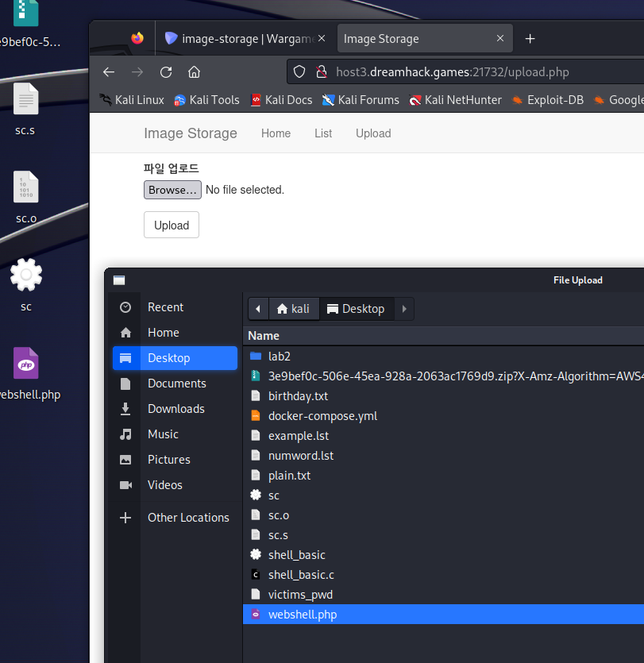
Task: Open the Kali Docs bookmark
Action: click(281, 100)
